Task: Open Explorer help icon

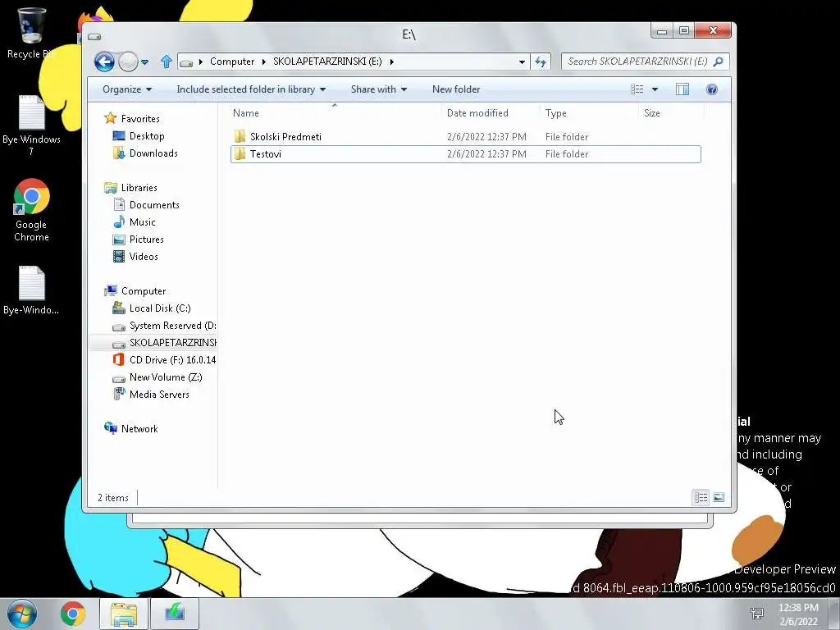Action: coord(712,89)
